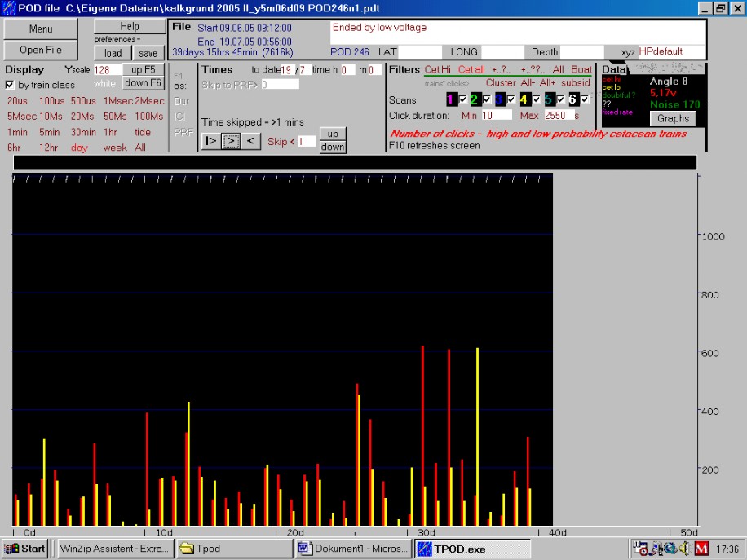This screenshot has width=747, height=560.
Task: Uncheck the scan 2 checkbox
Action: (487, 99)
